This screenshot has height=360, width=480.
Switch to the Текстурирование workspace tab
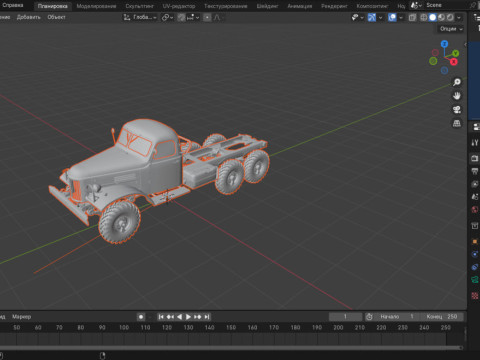pyautogui.click(x=226, y=6)
